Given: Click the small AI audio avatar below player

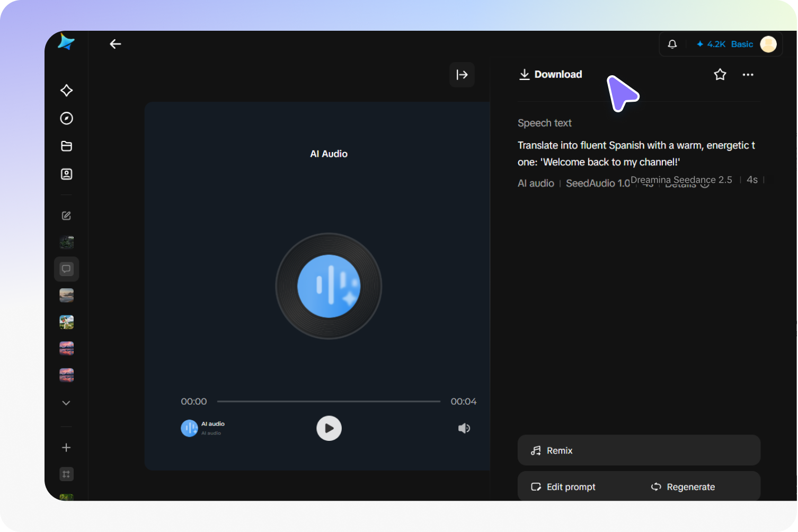Looking at the screenshot, I should [189, 428].
